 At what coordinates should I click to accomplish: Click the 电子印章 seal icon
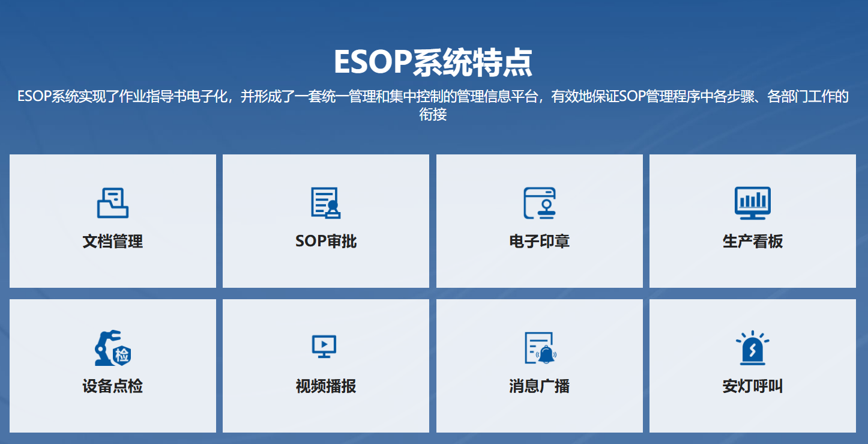click(x=539, y=202)
